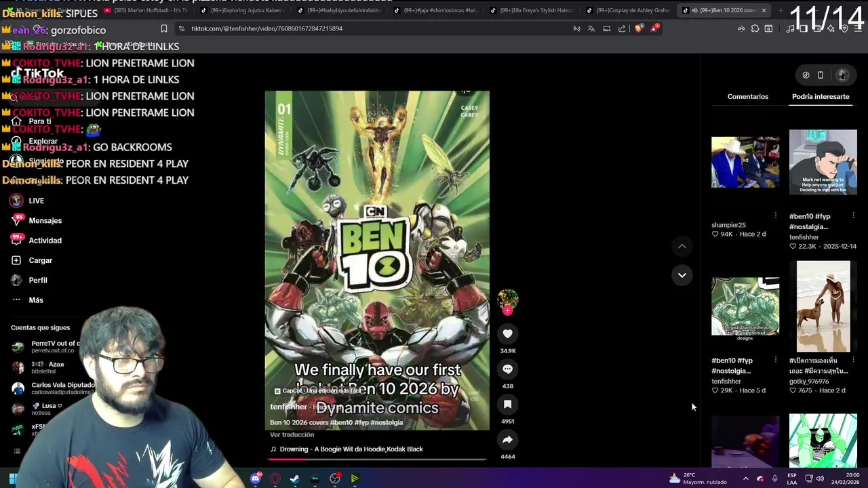Open Diamondhead designs recommended thumbnail

pos(745,306)
